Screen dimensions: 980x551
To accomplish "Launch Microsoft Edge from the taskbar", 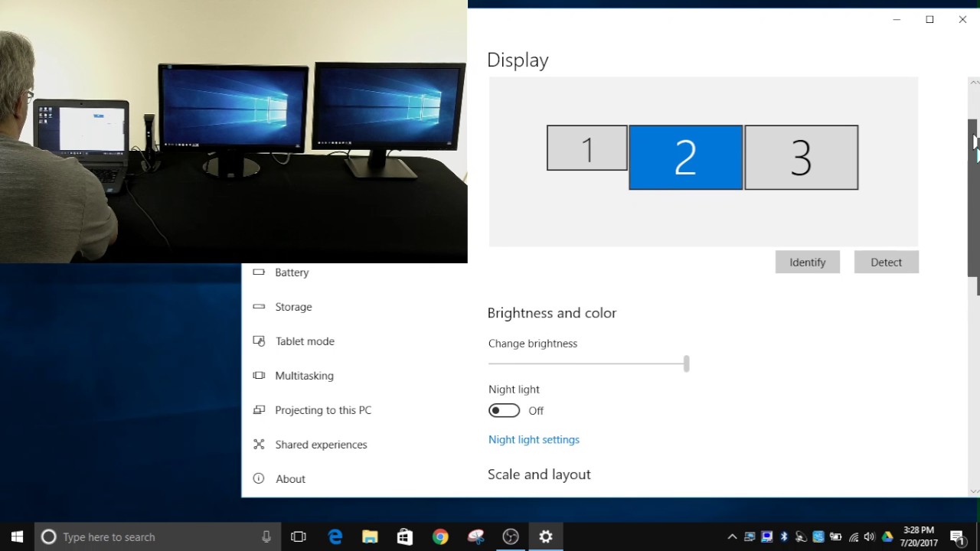I will pos(335,536).
